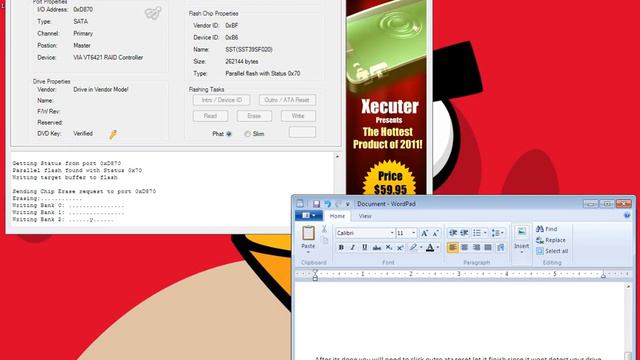Toggle subscript formatting
Screen dimensions: 640x360
tap(389, 247)
